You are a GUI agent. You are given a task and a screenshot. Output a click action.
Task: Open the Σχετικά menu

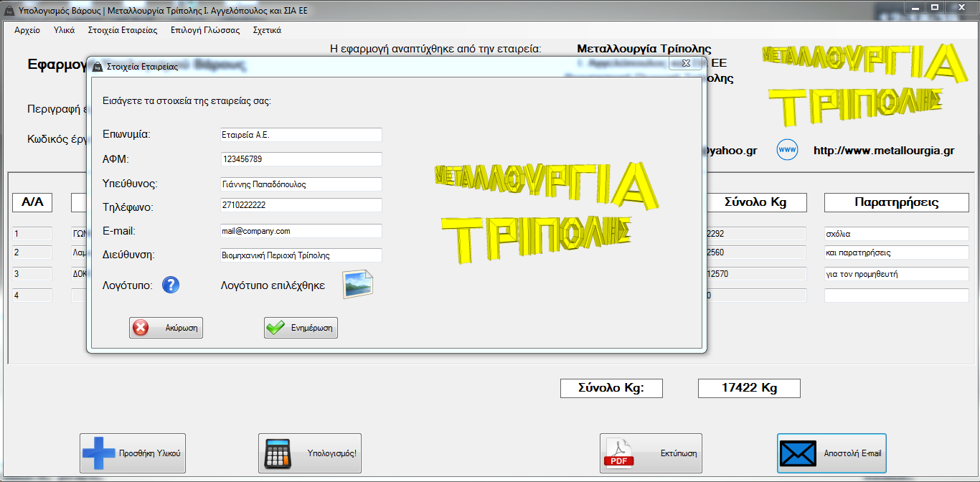point(267,30)
